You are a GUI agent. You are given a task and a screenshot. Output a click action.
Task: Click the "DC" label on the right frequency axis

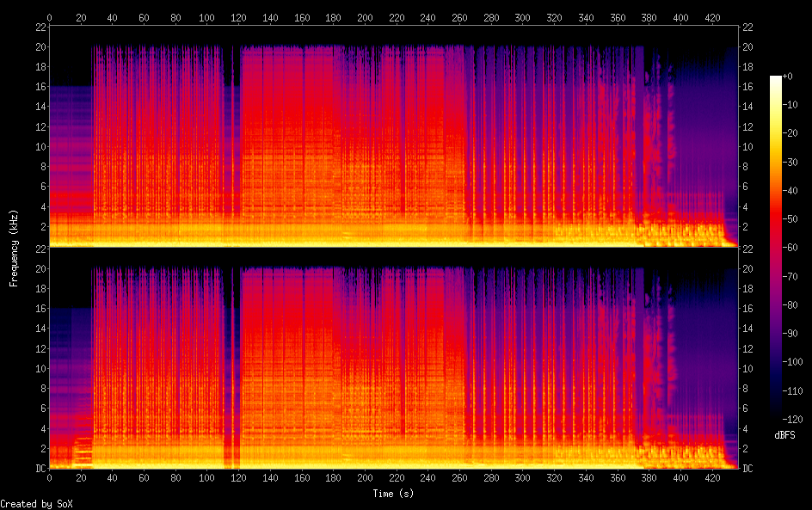pyautogui.click(x=747, y=469)
